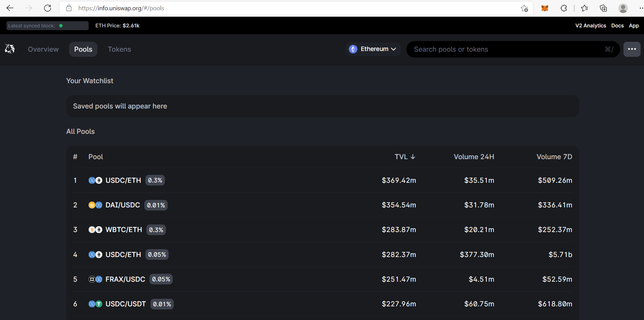
Task: Open the browser profile avatar
Action: [x=623, y=8]
